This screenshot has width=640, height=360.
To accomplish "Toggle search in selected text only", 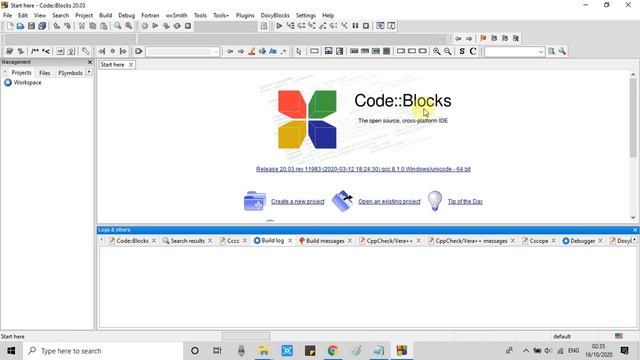I will (262, 51).
